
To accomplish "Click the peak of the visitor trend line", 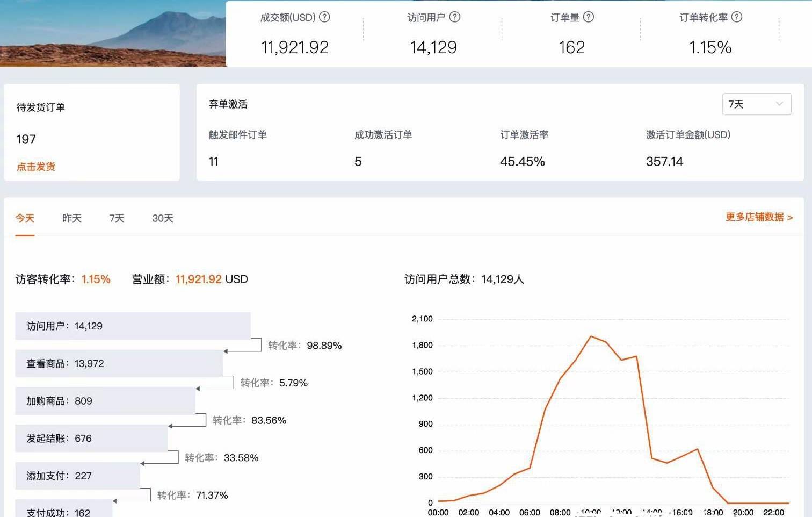I will click(592, 336).
